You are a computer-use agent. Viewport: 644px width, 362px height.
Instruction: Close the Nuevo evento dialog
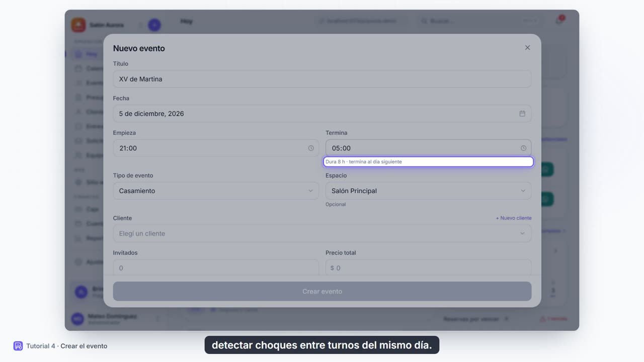[x=527, y=48]
